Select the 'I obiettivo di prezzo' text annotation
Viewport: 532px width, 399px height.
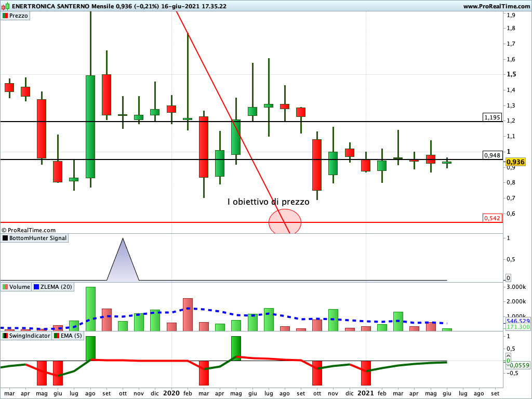[x=268, y=202]
